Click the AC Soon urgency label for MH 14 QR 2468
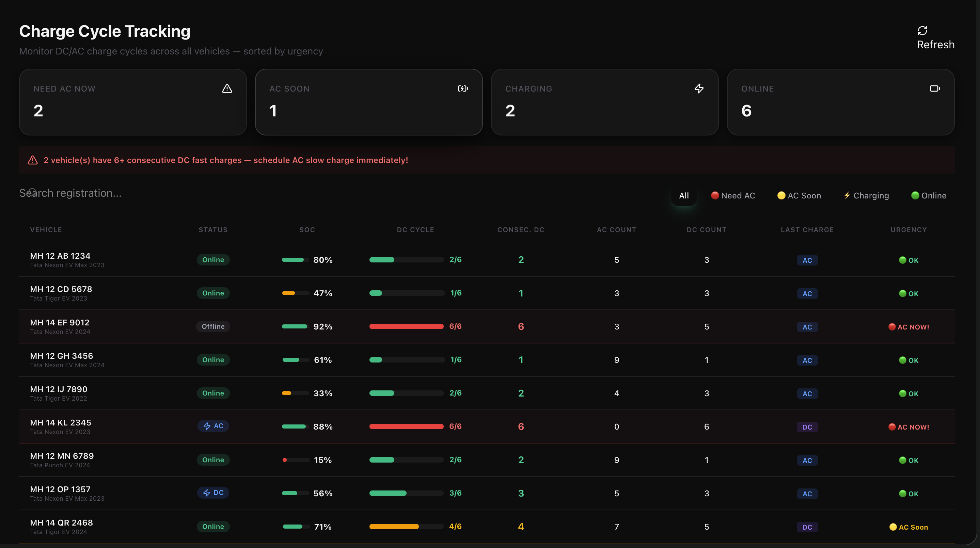 click(x=908, y=527)
